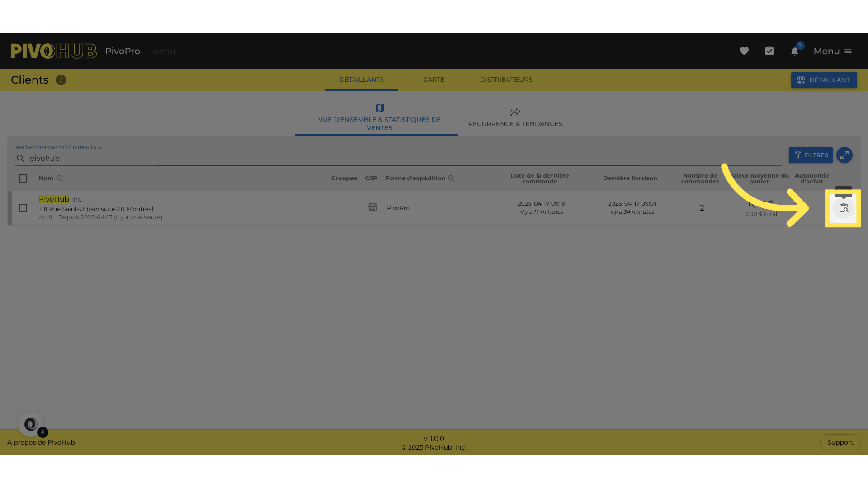Click the expand fullscreen table icon

844,155
